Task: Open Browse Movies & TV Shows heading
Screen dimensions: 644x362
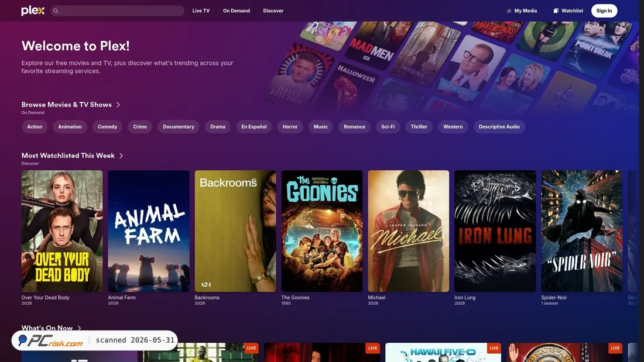Action: (x=67, y=105)
